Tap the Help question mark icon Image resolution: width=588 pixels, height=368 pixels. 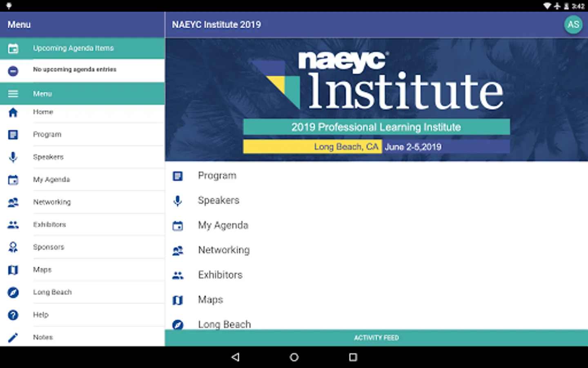[x=13, y=315]
